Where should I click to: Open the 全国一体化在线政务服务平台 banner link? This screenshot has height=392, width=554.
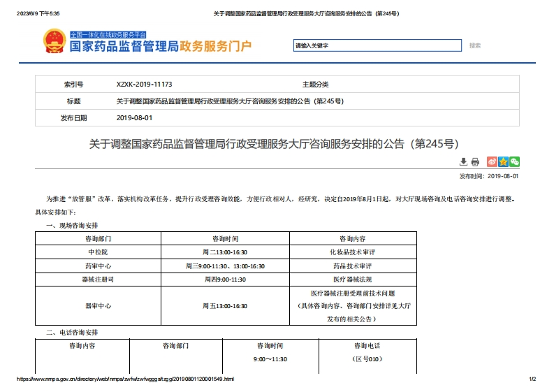coord(108,34)
